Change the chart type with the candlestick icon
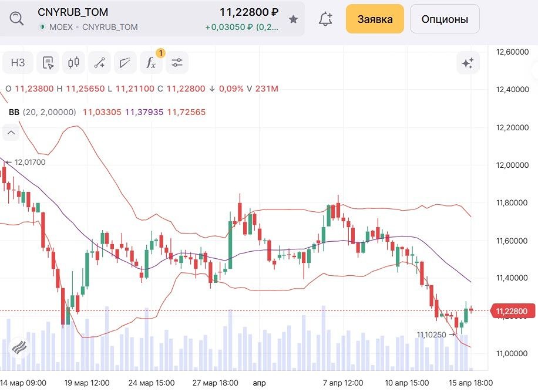Image resolution: width=538 pixels, height=392 pixels. [x=74, y=63]
